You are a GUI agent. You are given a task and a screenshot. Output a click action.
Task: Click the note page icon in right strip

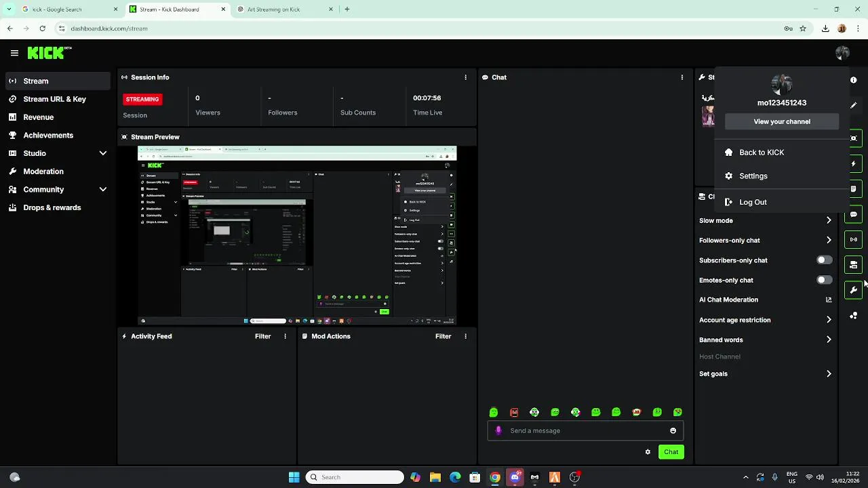(x=854, y=188)
